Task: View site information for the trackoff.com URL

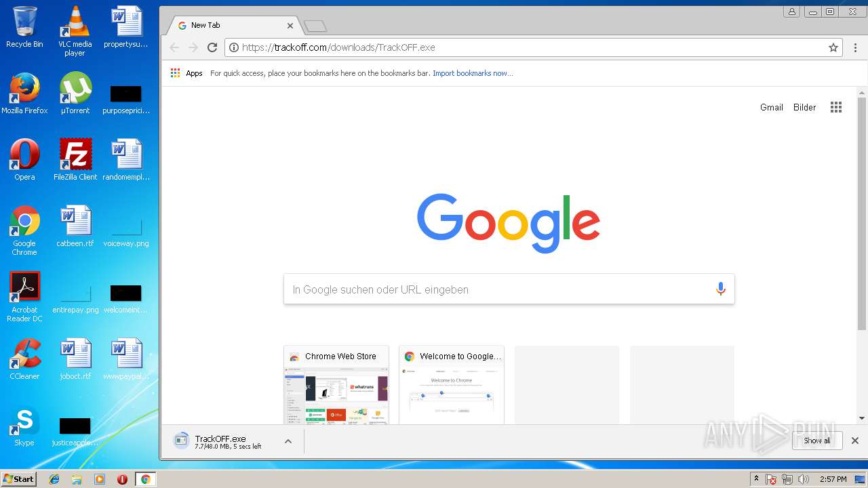Action: tap(233, 47)
